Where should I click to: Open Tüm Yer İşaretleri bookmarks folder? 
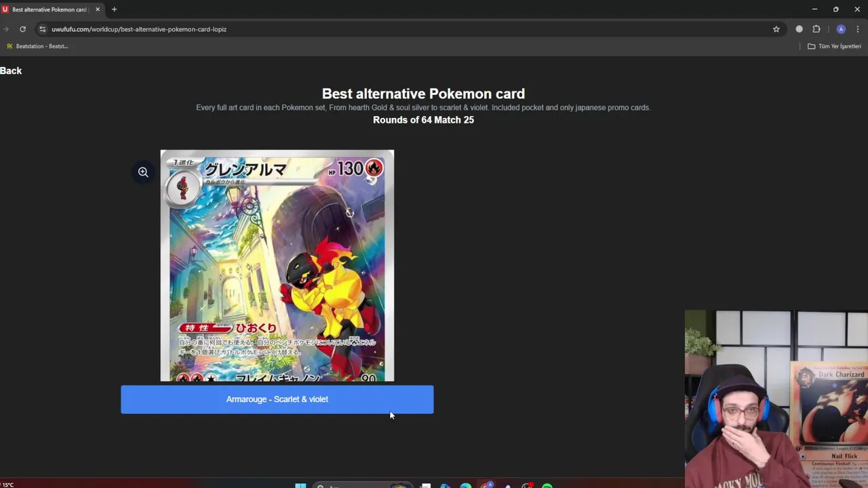tap(834, 46)
